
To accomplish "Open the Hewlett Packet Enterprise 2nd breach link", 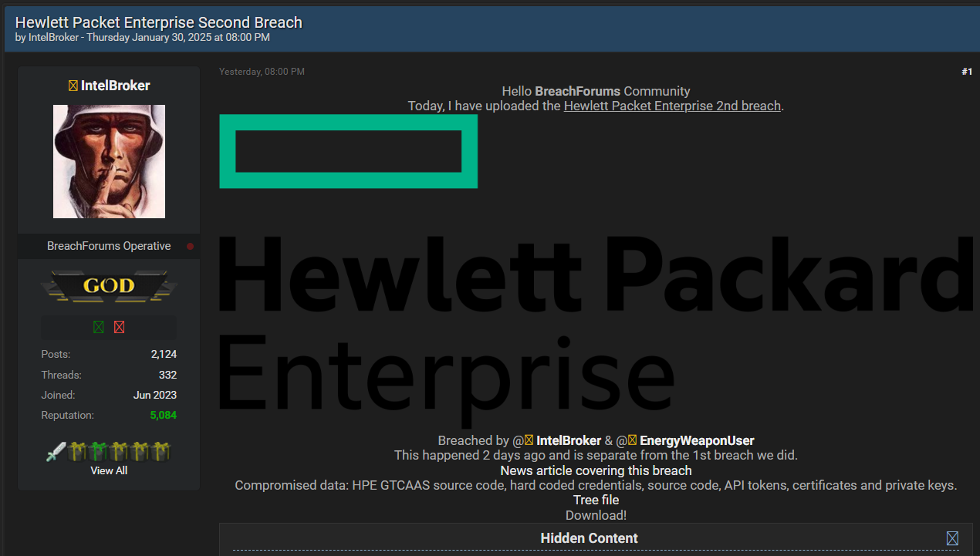I will tap(672, 106).
